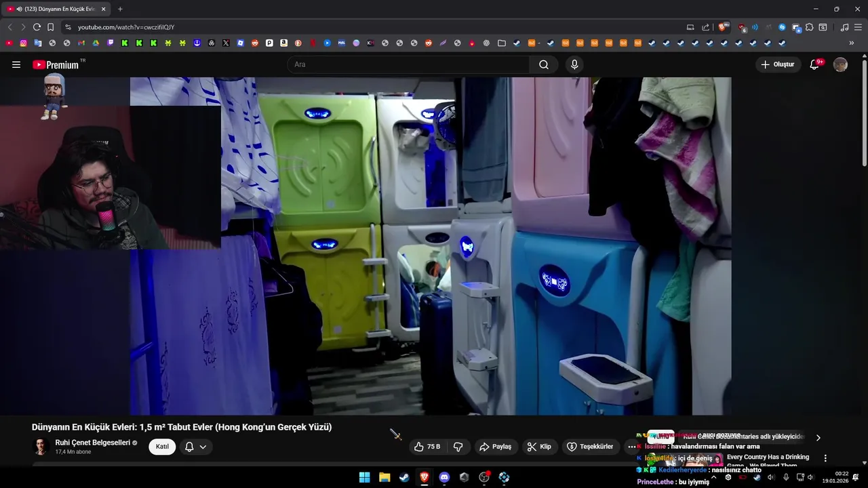This screenshot has width=868, height=488.
Task: Start voice search with microphone icon
Action: [x=574, y=64]
